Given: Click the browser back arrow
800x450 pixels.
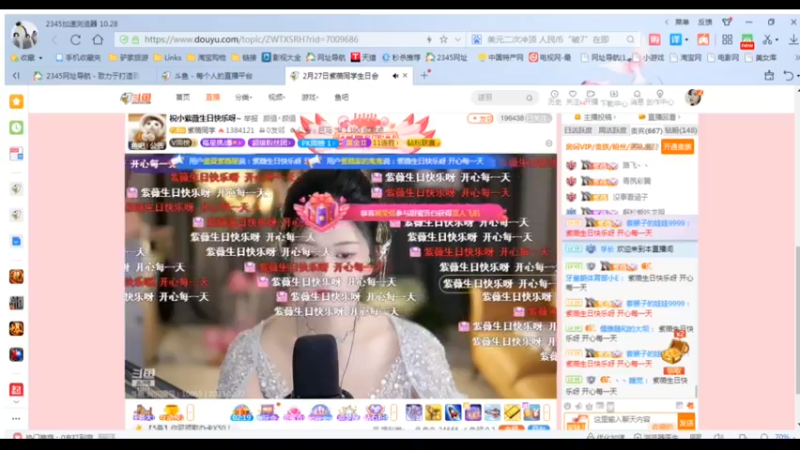Looking at the screenshot, I should 55,39.
